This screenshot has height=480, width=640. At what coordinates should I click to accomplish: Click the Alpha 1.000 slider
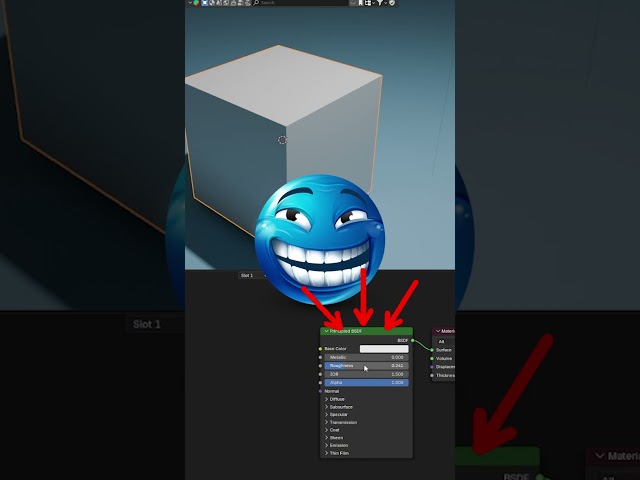coord(367,382)
